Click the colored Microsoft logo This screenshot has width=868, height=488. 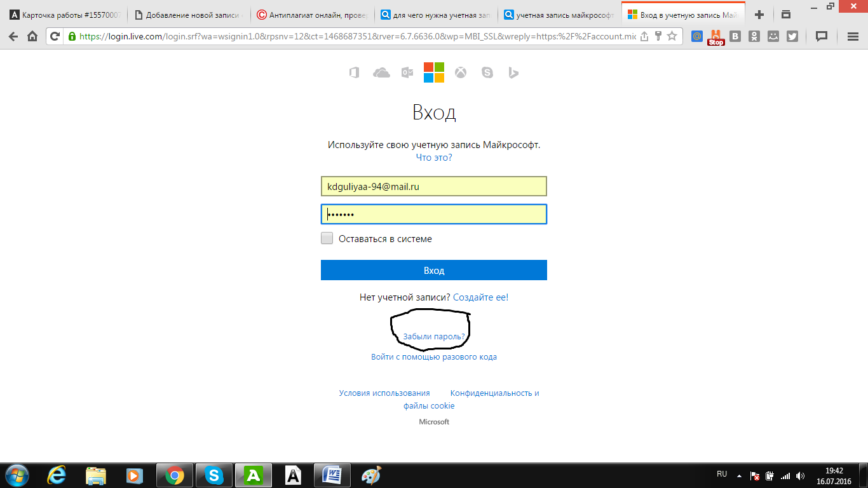click(434, 72)
